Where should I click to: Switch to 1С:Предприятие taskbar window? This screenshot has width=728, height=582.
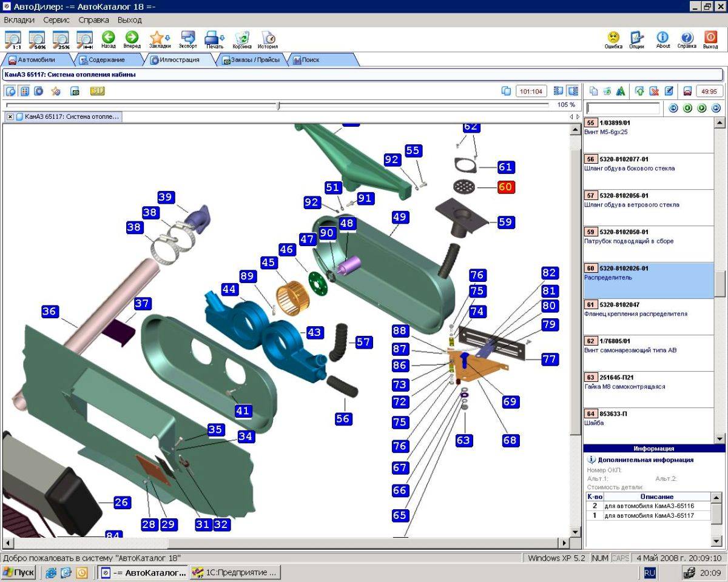coord(235,572)
